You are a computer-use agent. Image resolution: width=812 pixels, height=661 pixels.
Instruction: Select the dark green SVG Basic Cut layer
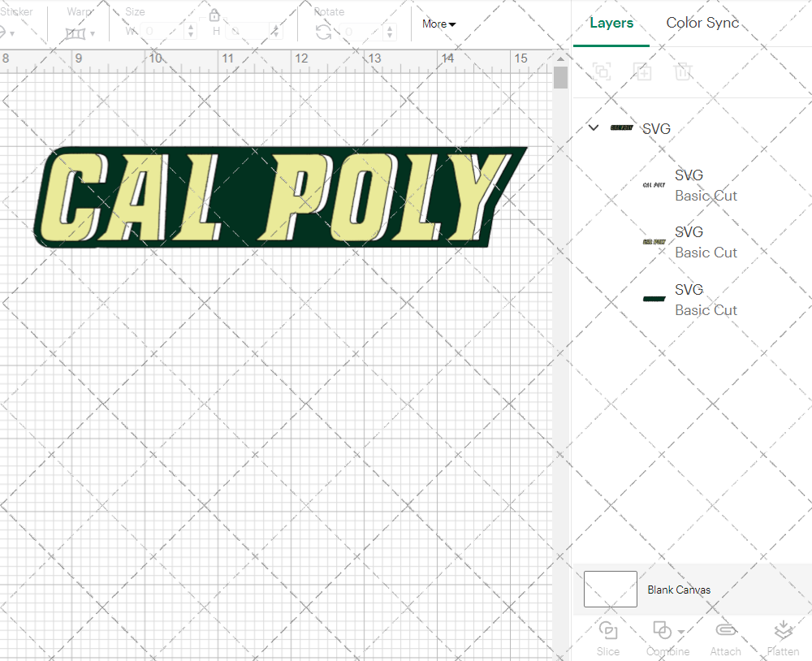(x=706, y=299)
